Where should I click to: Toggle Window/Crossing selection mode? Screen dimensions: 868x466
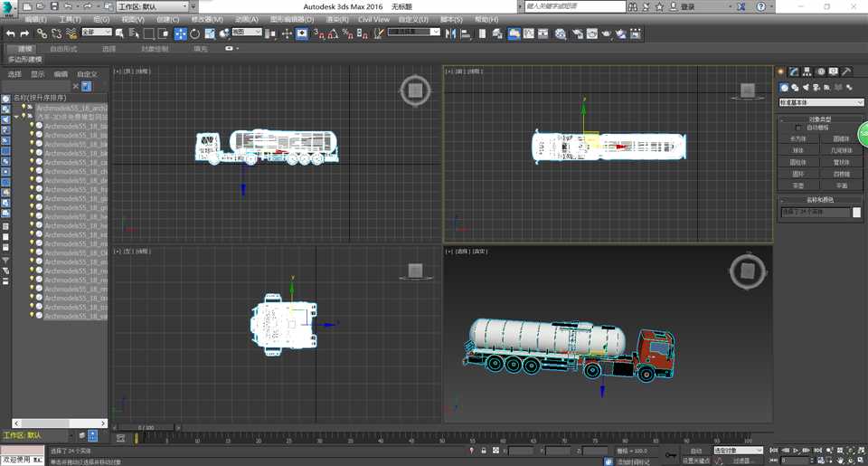click(164, 33)
